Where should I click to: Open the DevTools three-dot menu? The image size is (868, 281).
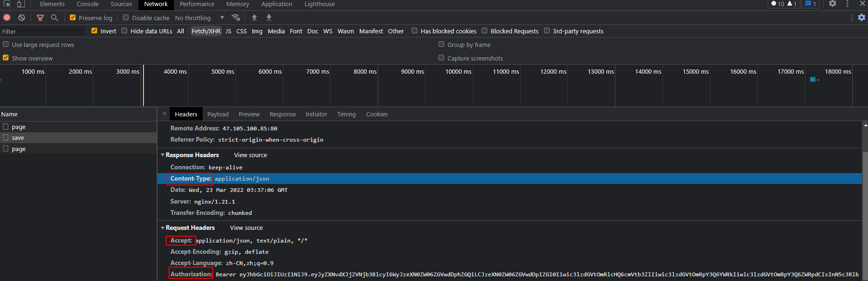pos(847,4)
